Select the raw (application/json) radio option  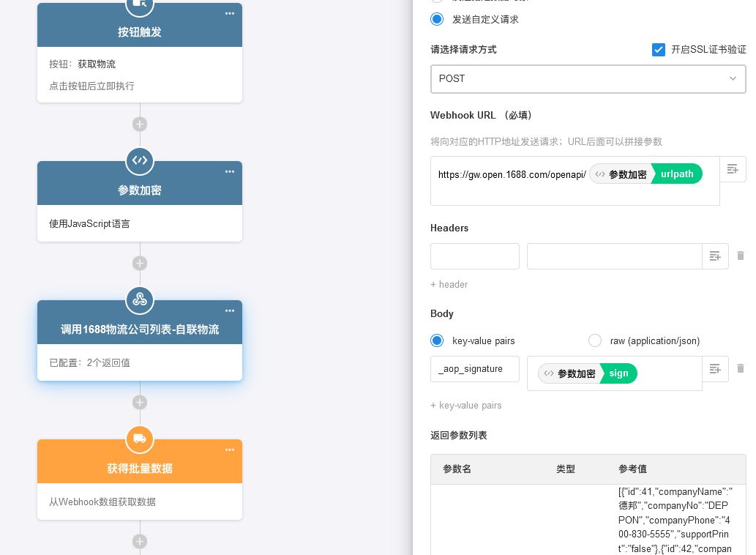[x=595, y=340]
